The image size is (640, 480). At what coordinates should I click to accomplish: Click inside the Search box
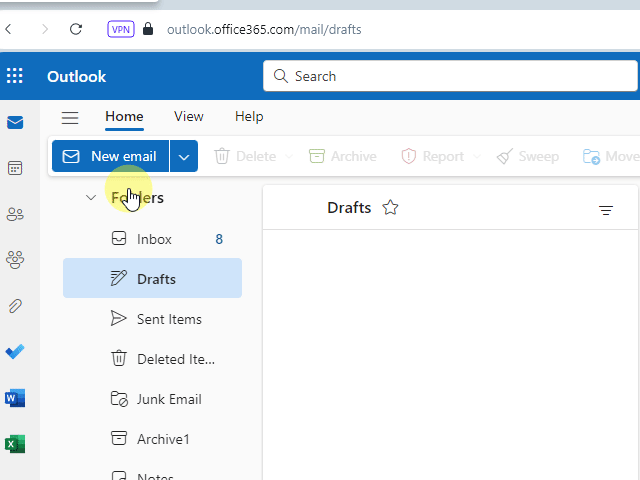pos(450,76)
